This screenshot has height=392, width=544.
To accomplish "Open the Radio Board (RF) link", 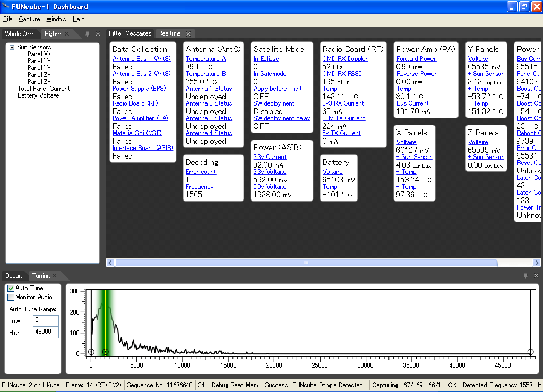I will pos(135,103).
